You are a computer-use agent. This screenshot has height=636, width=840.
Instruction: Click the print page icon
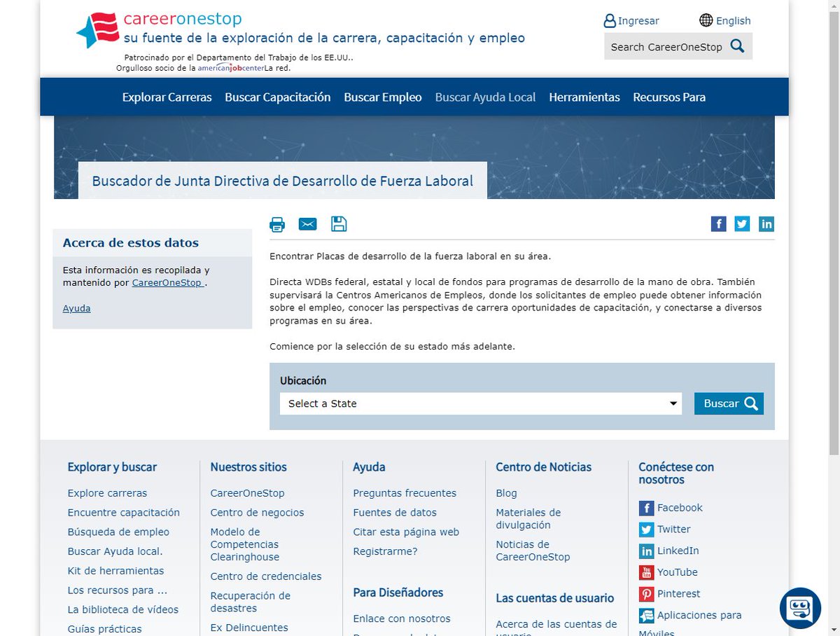(277, 223)
